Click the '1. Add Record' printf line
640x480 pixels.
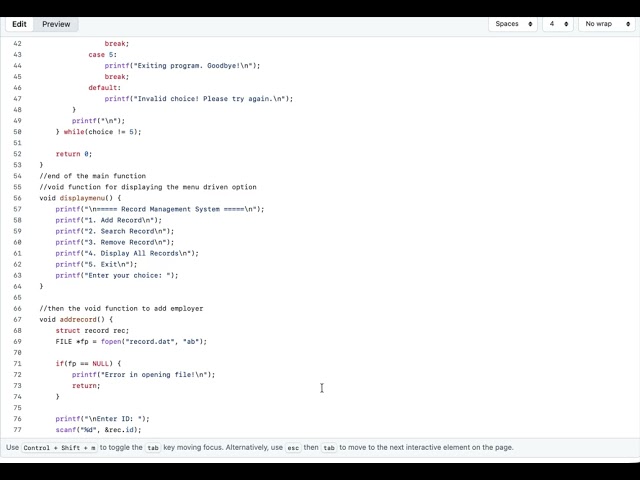tap(109, 220)
